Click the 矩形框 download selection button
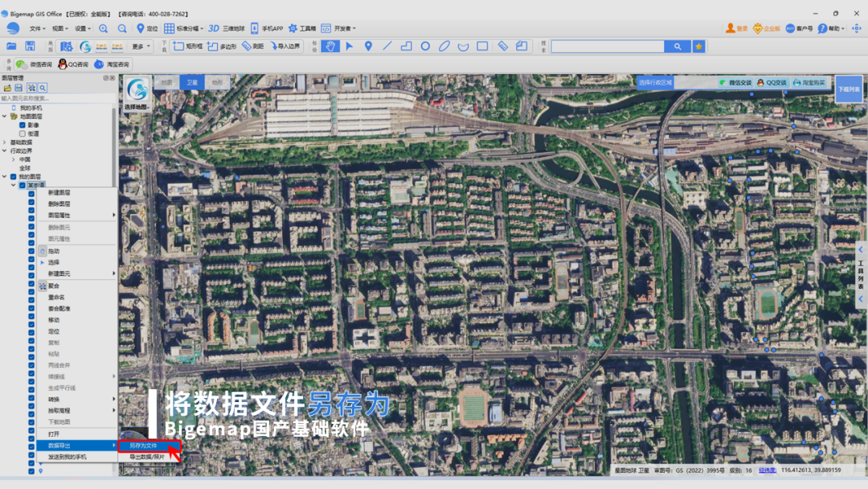 tap(188, 47)
